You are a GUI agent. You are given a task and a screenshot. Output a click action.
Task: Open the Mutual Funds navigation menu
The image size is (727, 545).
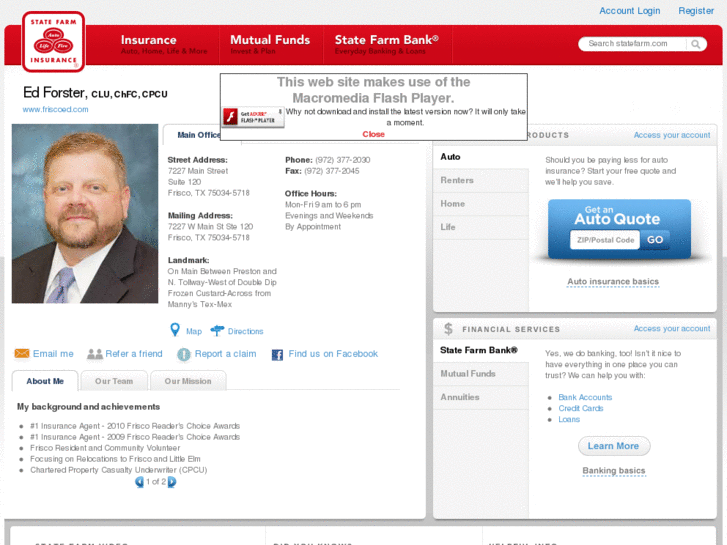(x=270, y=45)
